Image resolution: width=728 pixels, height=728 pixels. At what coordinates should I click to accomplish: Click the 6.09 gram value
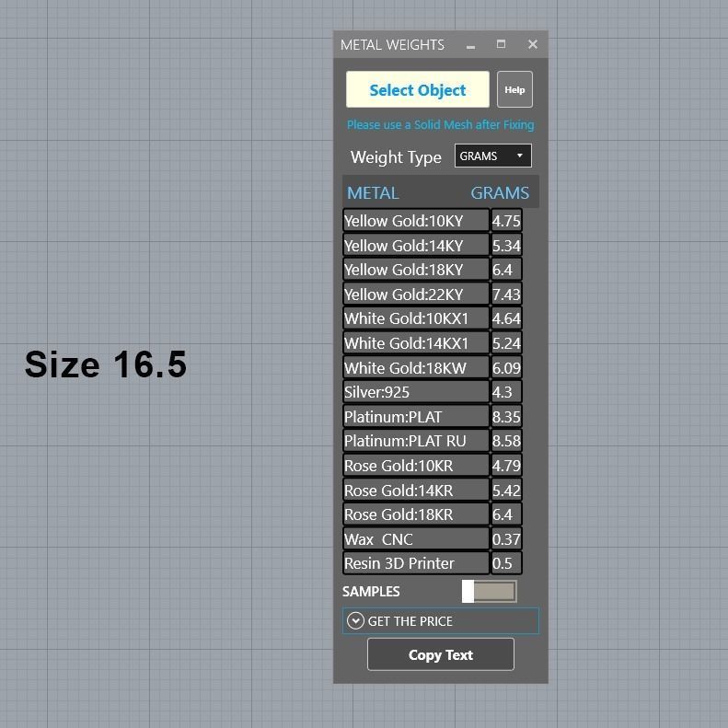coord(506,368)
